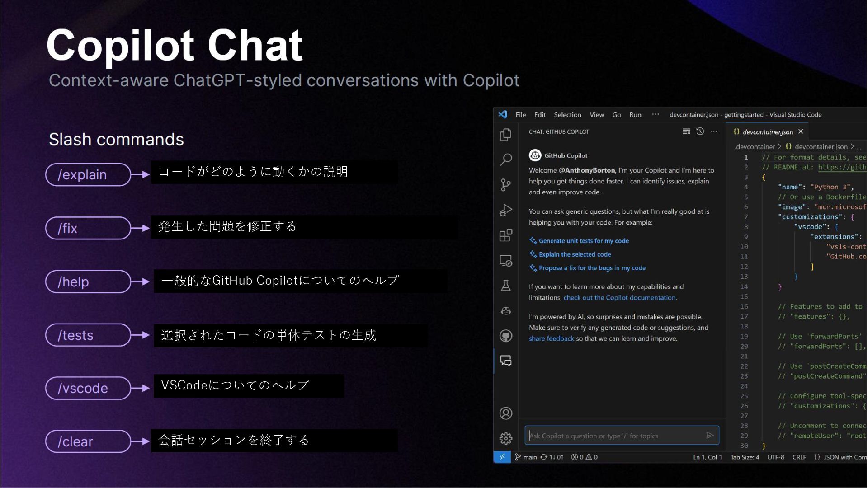868x488 pixels.
Task: Open the GitHub icon in activity bar
Action: coord(506,336)
